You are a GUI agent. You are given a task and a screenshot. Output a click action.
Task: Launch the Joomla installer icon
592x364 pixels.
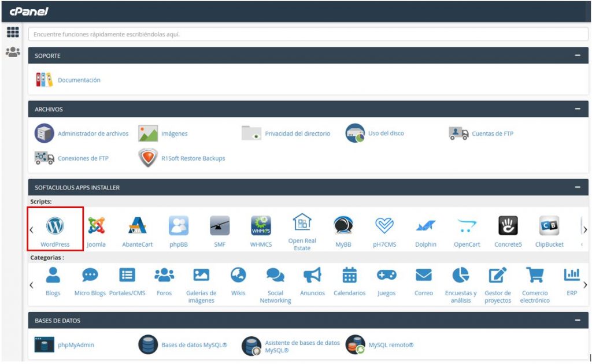(x=97, y=225)
